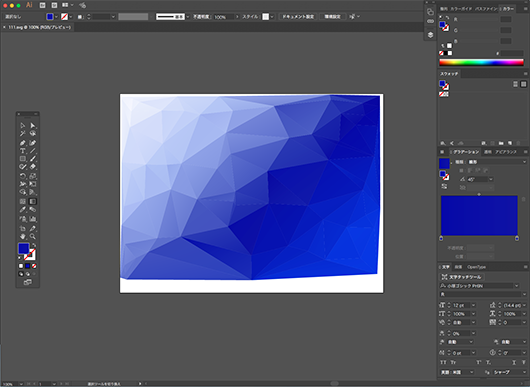The image size is (530, 387).
Task: Click the 環境設定 button
Action: coord(333,17)
